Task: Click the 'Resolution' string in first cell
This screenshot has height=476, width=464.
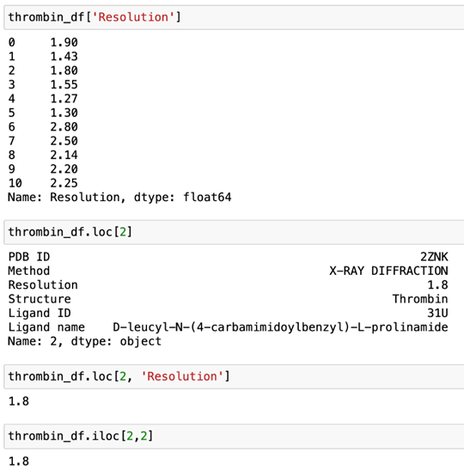Action: 133,17
